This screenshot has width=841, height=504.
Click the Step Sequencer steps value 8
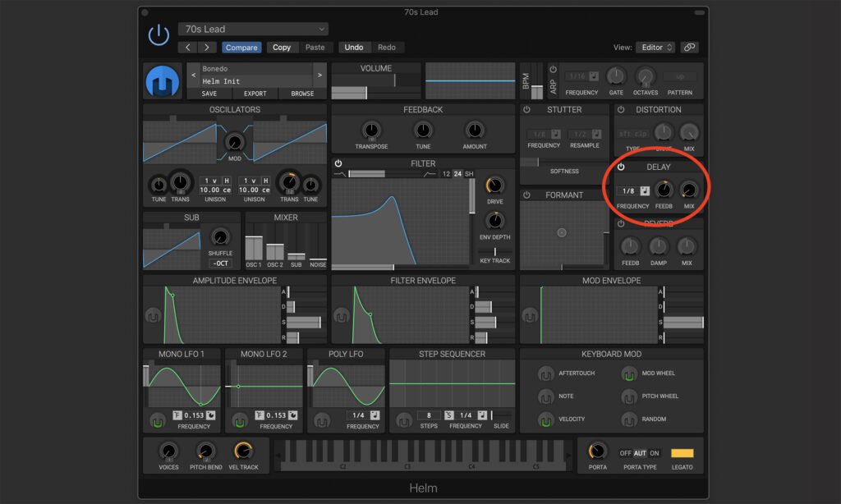429,415
